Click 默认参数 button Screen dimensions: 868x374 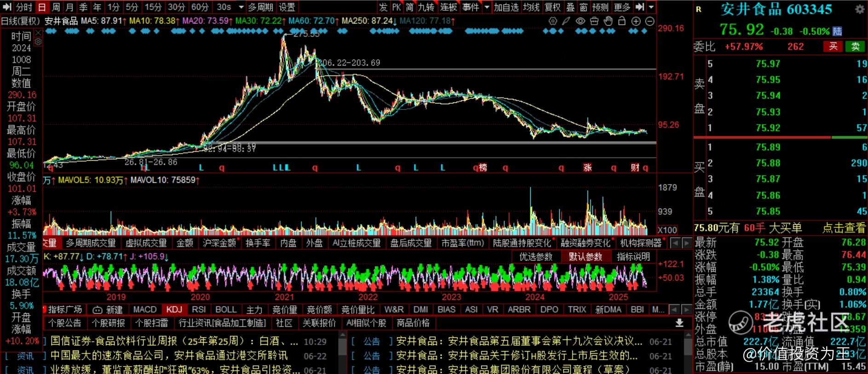click(586, 257)
